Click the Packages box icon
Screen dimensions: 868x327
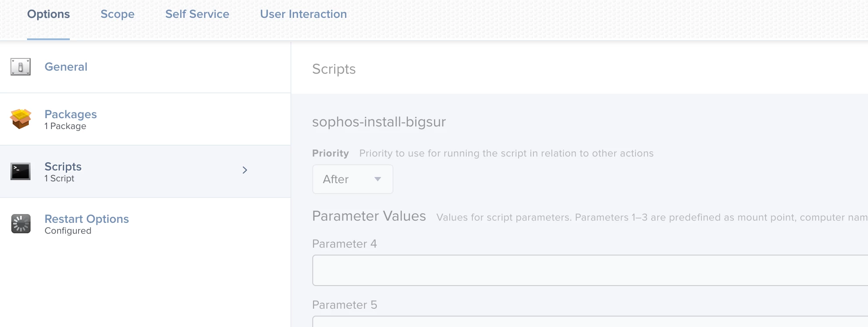[21, 119]
